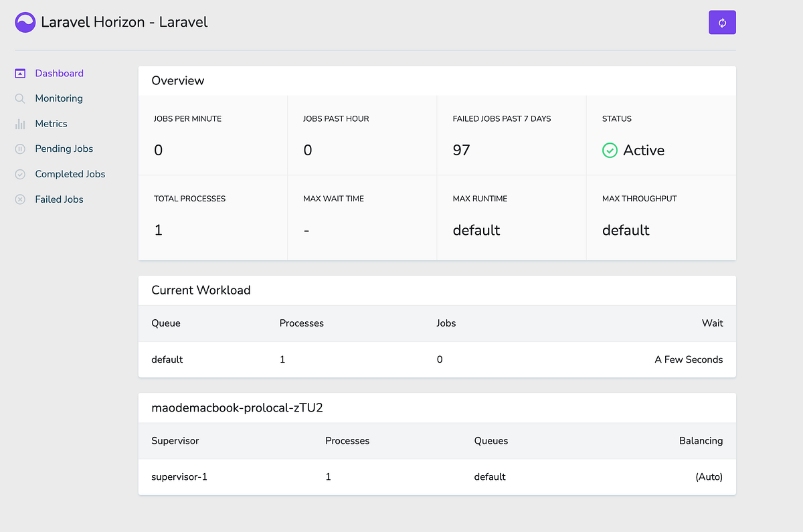This screenshot has width=803, height=532.
Task: Open the Completed Jobs view
Action: click(70, 174)
